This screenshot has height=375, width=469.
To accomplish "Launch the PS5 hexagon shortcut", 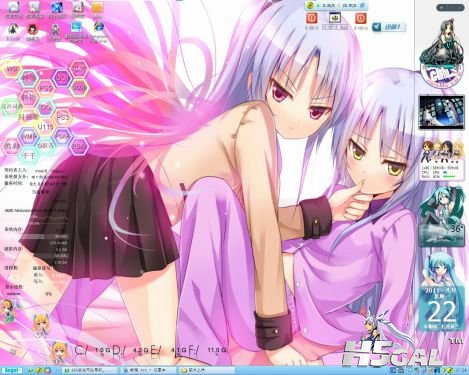I will [x=46, y=89].
